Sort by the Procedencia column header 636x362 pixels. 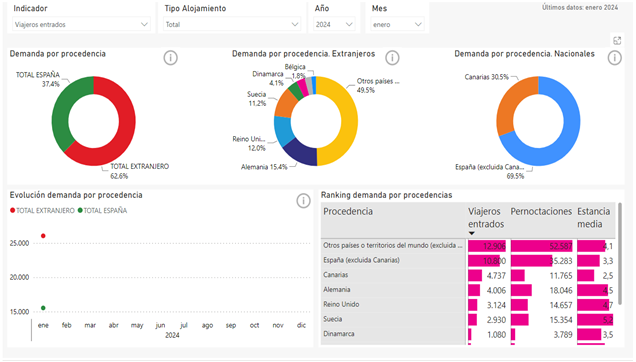point(348,211)
